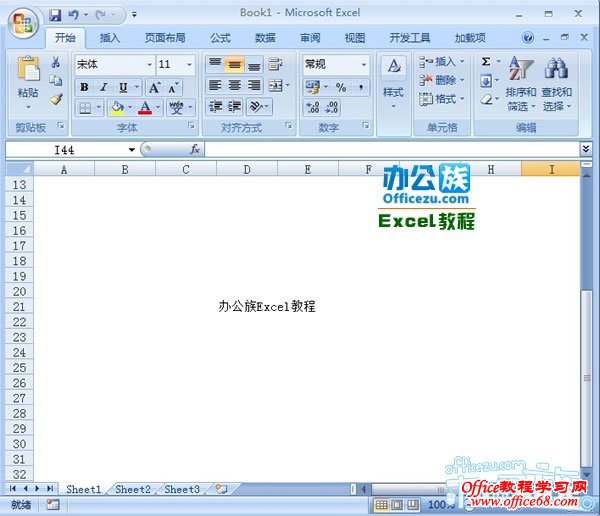The image size is (600, 516).
Task: Apply percent style formatting
Action: coord(341,88)
